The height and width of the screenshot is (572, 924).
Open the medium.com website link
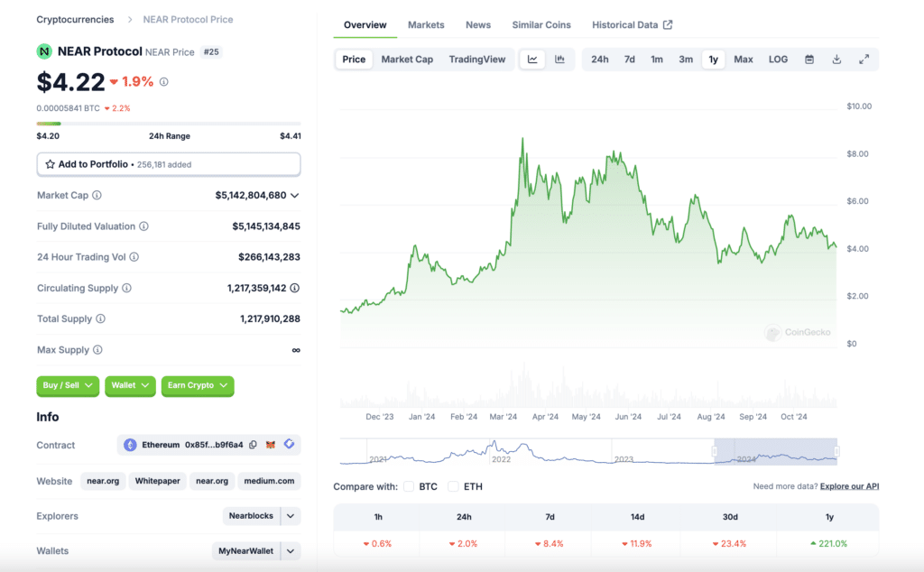point(269,481)
